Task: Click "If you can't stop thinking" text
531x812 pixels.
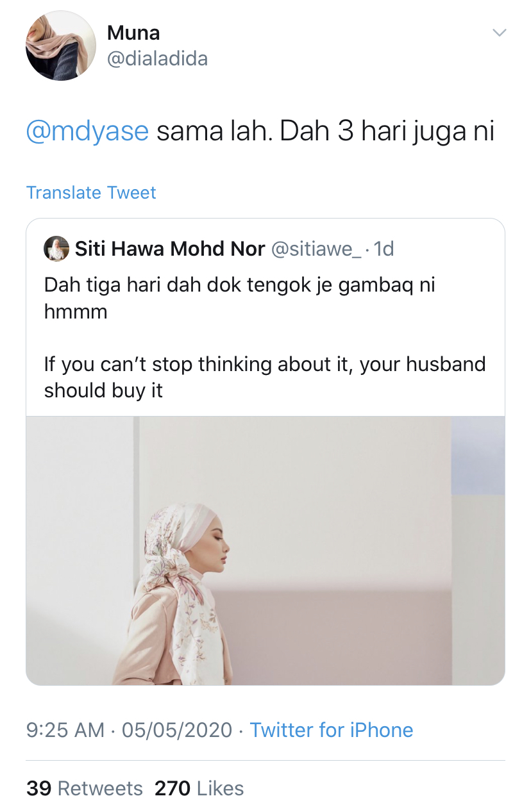Action: (x=265, y=364)
